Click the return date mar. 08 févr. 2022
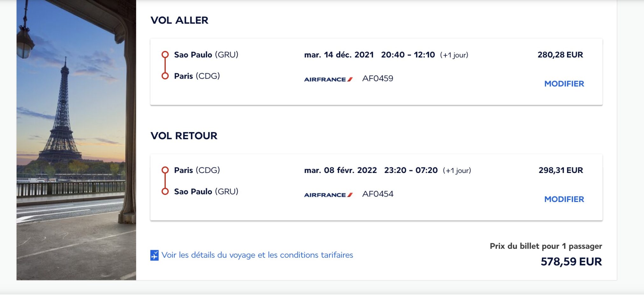The image size is (644, 295). click(x=340, y=170)
